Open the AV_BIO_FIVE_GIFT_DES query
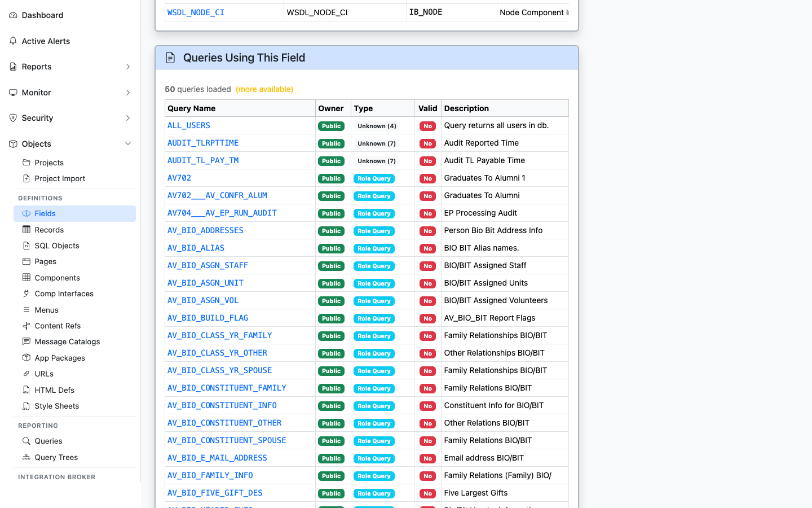The height and width of the screenshot is (508, 812). coord(215,493)
